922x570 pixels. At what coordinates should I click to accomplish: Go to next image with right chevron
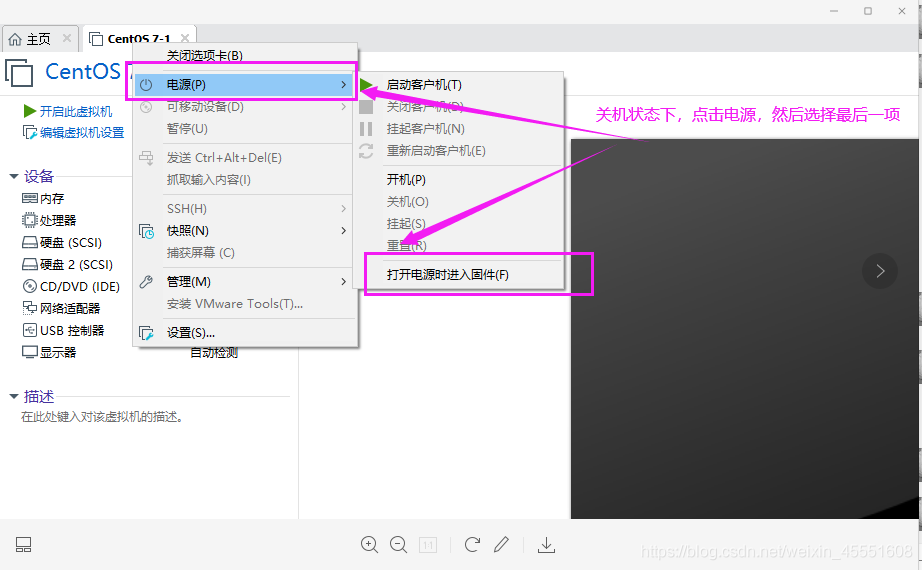[x=880, y=271]
